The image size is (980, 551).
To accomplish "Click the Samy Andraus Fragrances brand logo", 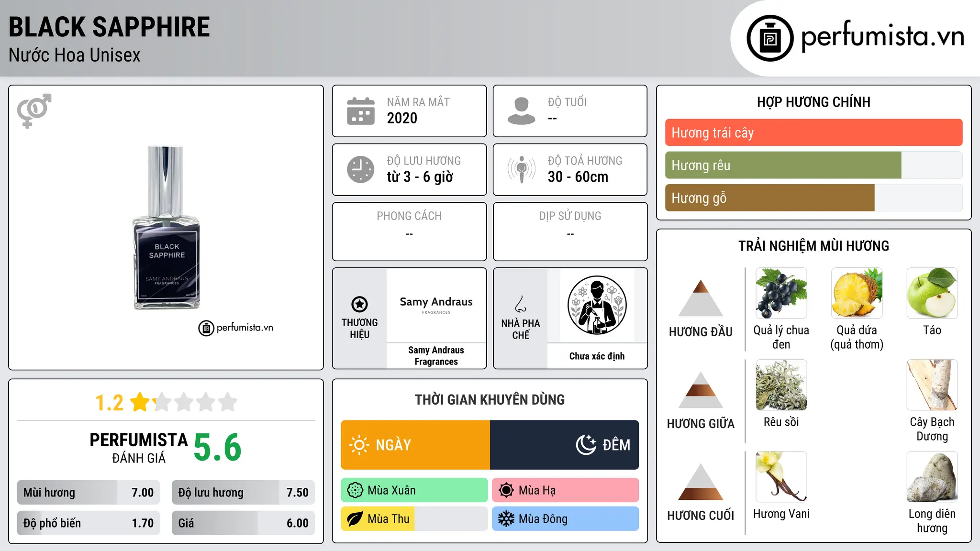I will point(436,305).
